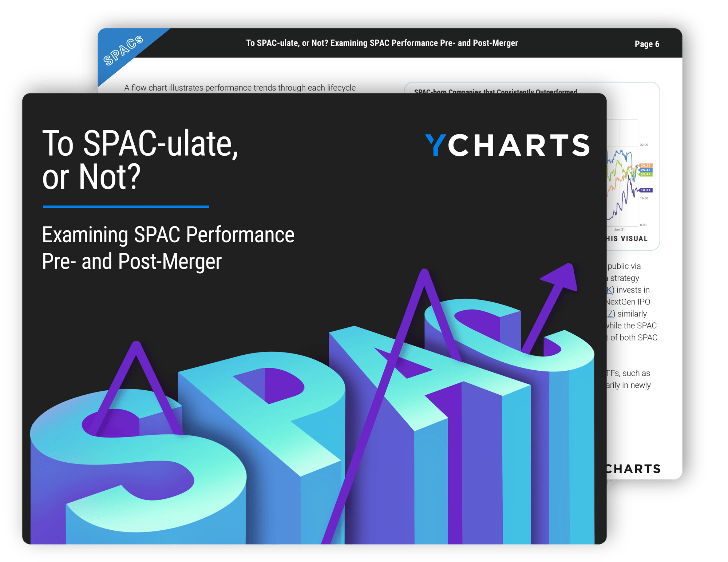Screen dimensions: 728x562
Task: Click the 32.00 axis value on chart
Action: click(644, 145)
